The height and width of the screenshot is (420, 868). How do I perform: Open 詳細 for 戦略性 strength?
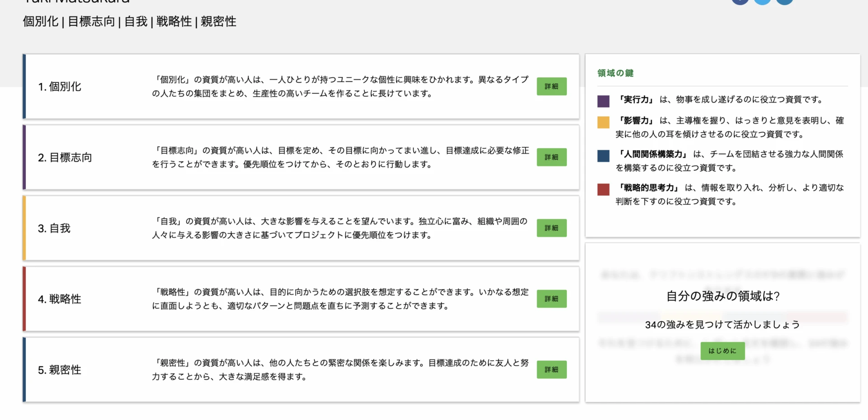pyautogui.click(x=552, y=299)
